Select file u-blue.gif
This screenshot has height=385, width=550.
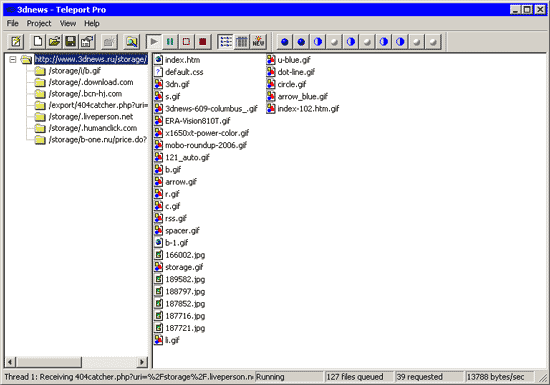pyautogui.click(x=294, y=60)
